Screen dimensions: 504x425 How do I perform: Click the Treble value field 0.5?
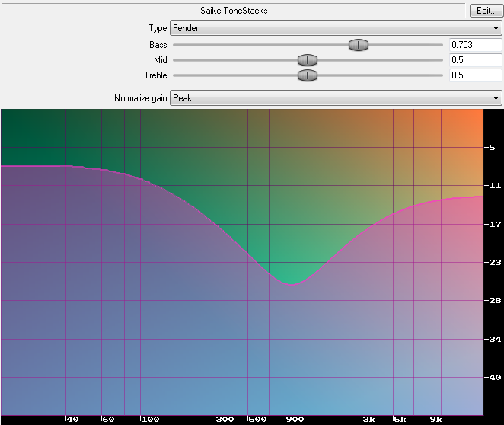click(x=475, y=75)
